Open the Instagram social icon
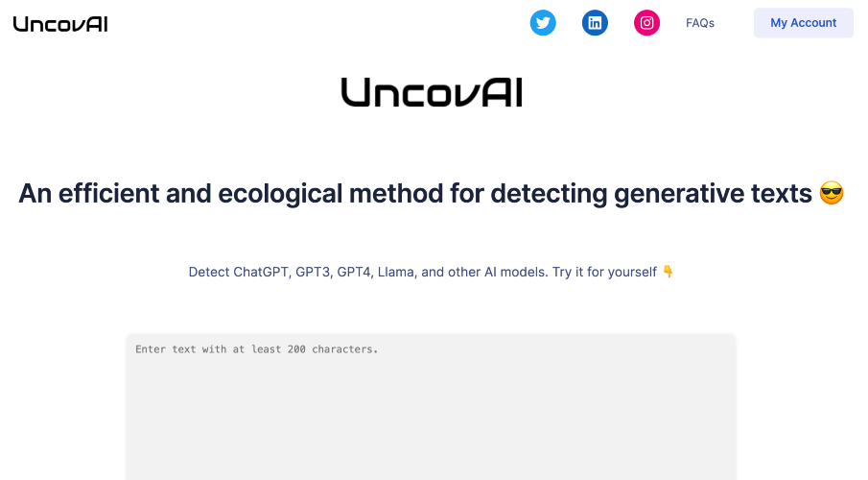Viewport: 868px width, 480px height. (x=647, y=23)
